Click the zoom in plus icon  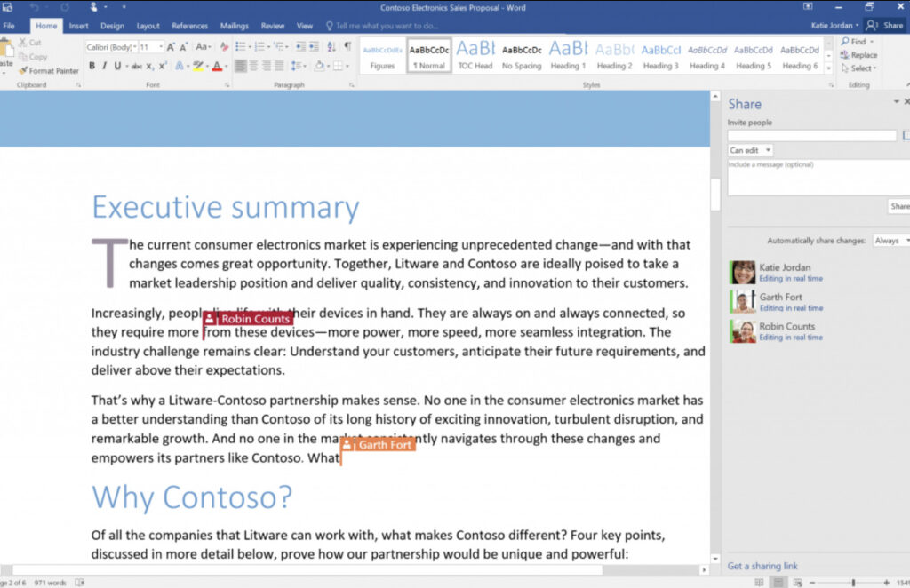886,582
